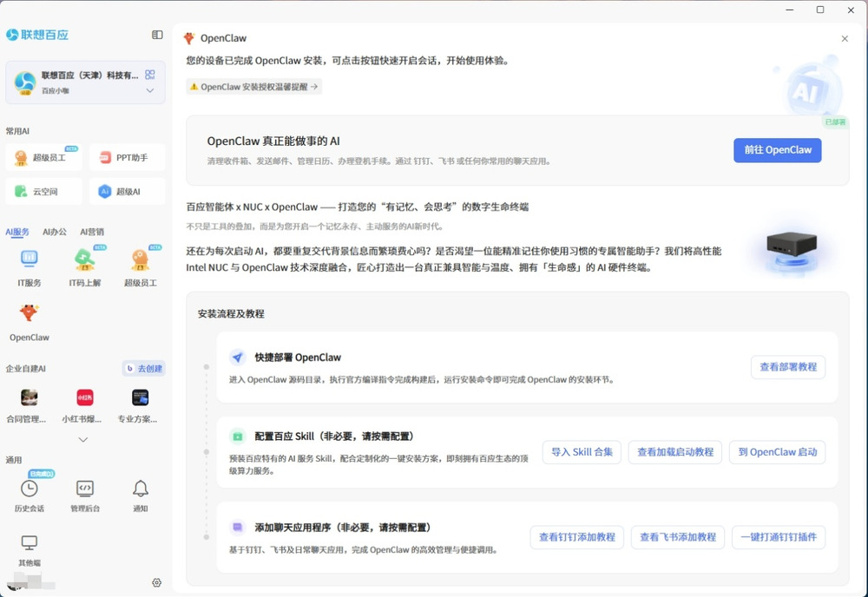Open the 其他端 monitor icon

coord(30,543)
